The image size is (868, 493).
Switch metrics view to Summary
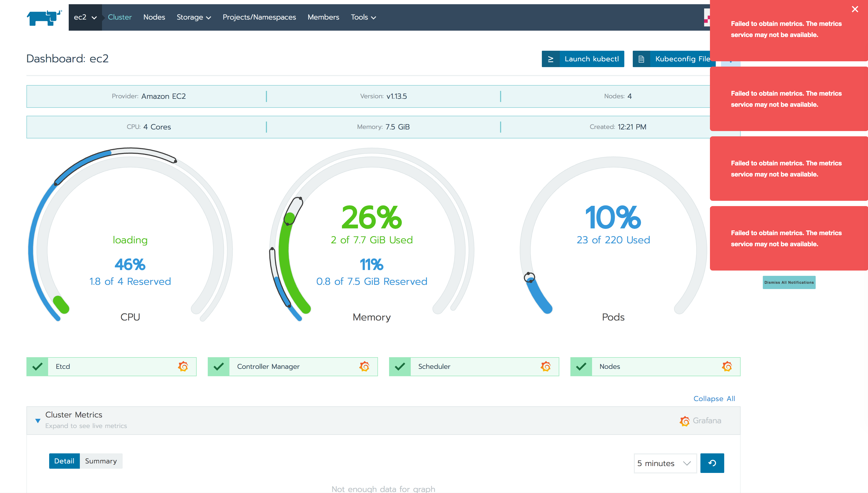point(101,461)
